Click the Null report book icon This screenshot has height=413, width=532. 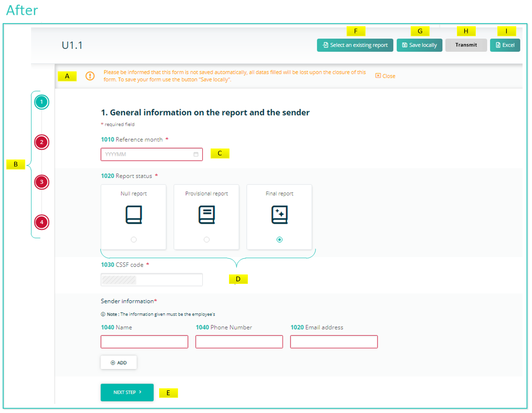tap(133, 215)
